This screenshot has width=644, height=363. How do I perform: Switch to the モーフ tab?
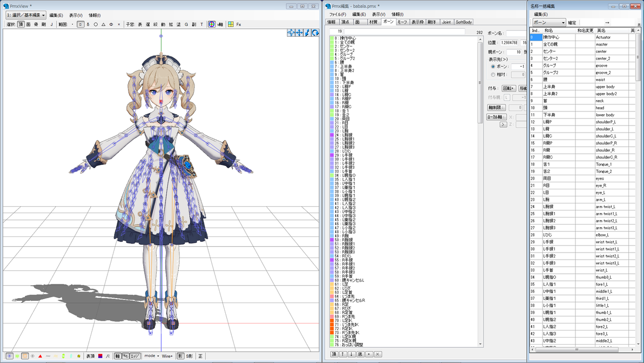[x=402, y=22]
